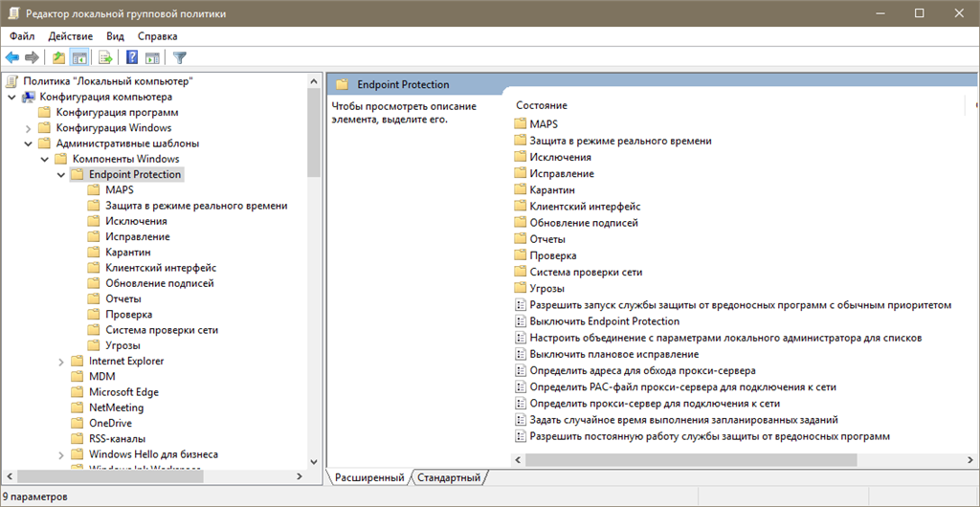Click the Конфигурация компьютера computer icon
The height and width of the screenshot is (507, 980).
click(x=29, y=97)
